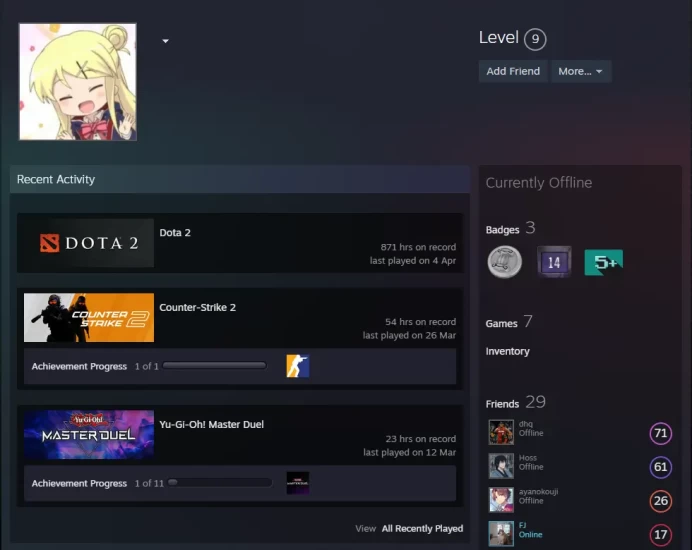Click friend dhq's avatar
The height and width of the screenshot is (550, 692).
(501, 432)
